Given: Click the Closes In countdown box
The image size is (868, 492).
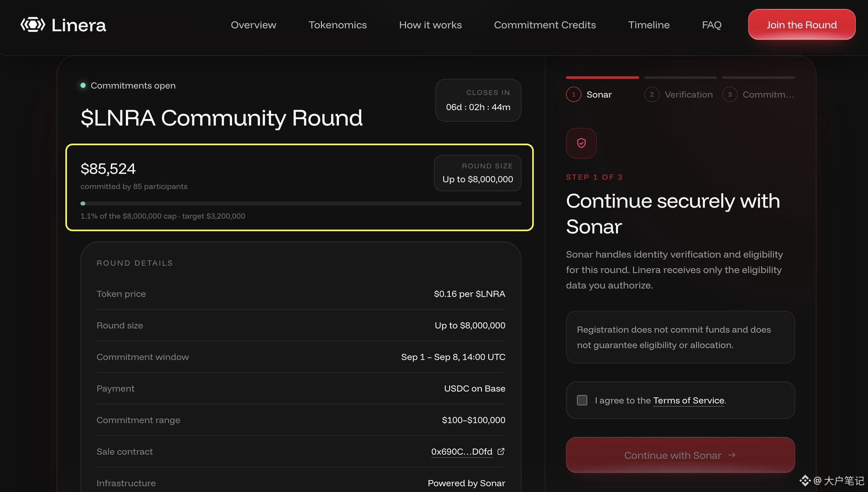Looking at the screenshot, I should [x=478, y=100].
